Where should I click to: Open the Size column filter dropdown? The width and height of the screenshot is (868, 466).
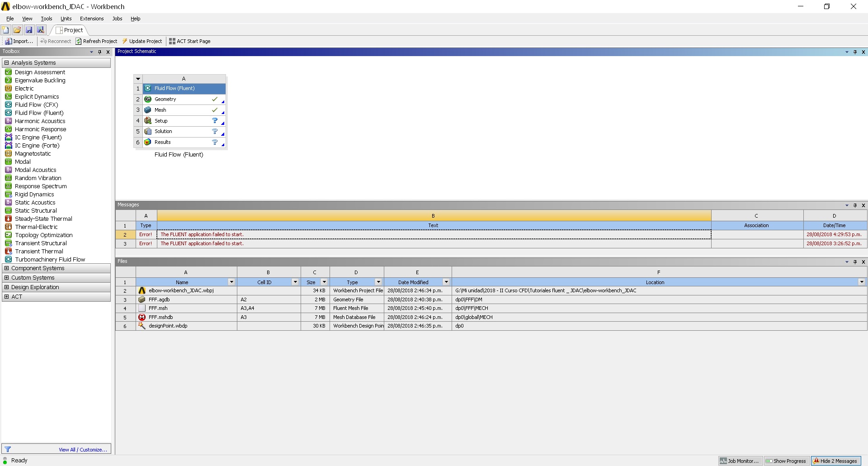[x=324, y=282]
